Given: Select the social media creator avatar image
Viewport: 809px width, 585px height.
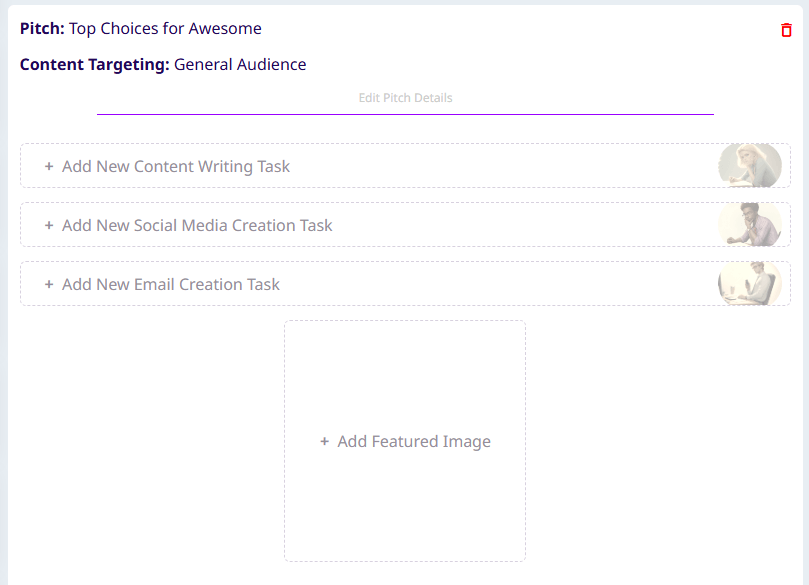Looking at the screenshot, I should [x=750, y=225].
